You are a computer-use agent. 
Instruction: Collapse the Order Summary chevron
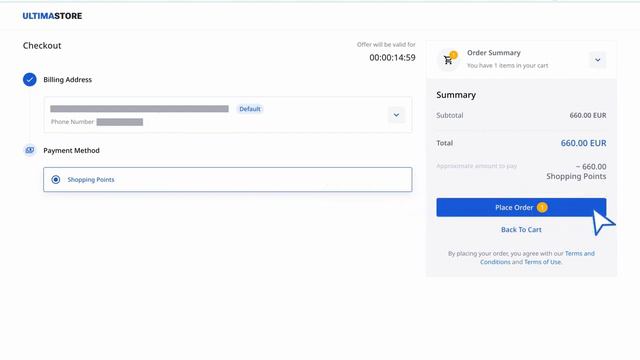pyautogui.click(x=598, y=60)
